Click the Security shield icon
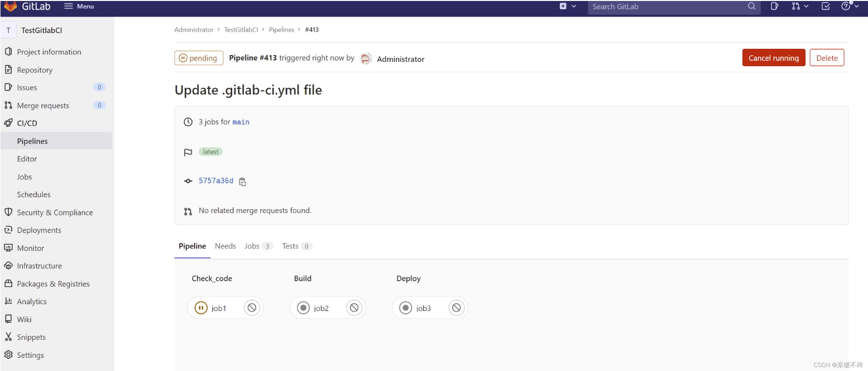The height and width of the screenshot is (371, 868). (x=8, y=212)
